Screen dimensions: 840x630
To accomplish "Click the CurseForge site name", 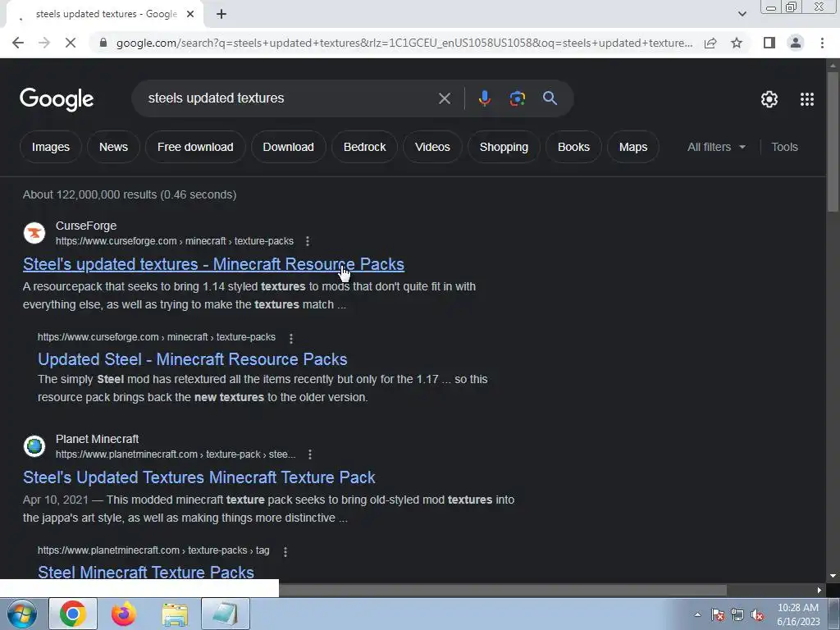I will (x=85, y=226).
